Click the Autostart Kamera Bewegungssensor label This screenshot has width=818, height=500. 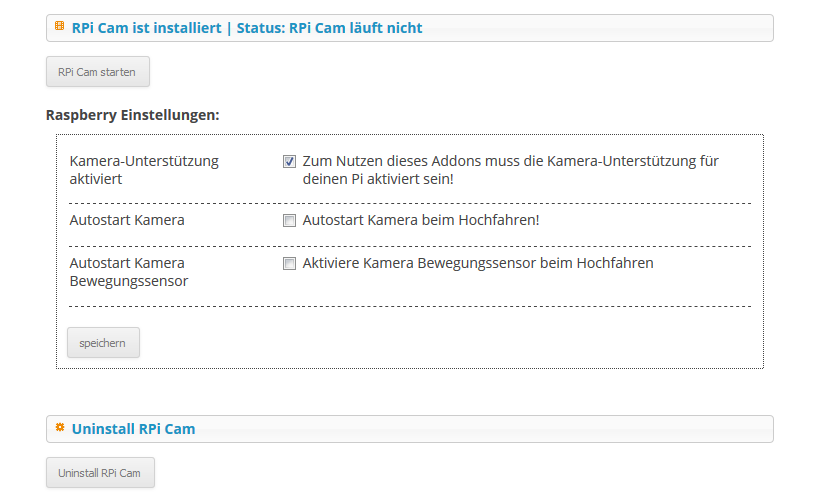pos(129,272)
